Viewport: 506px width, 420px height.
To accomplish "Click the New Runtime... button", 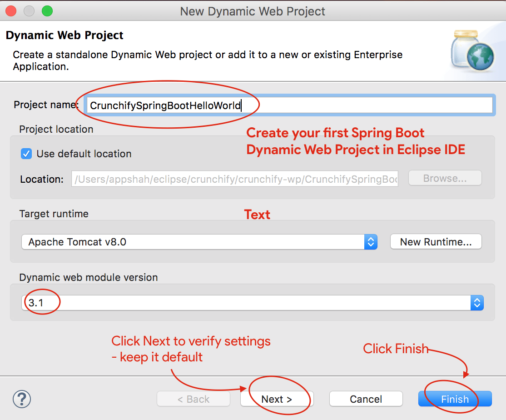I will 436,242.
